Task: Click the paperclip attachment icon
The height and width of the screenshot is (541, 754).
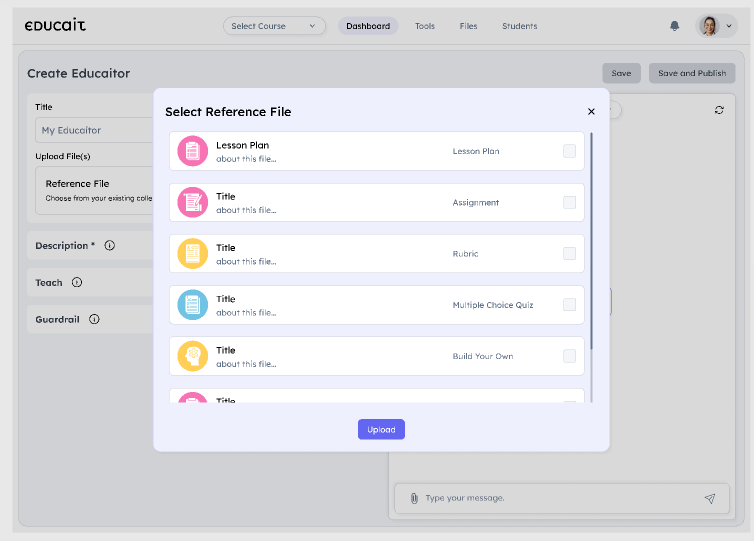Action: coord(413,498)
